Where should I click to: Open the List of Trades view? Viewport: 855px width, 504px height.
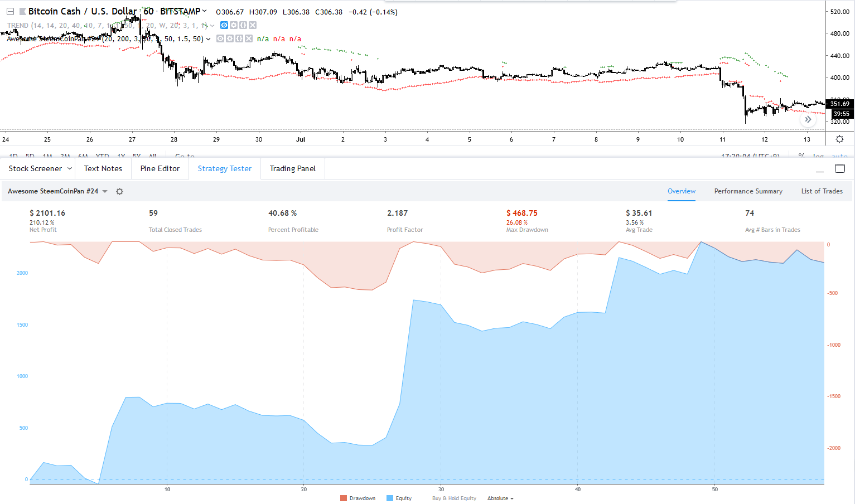click(822, 191)
